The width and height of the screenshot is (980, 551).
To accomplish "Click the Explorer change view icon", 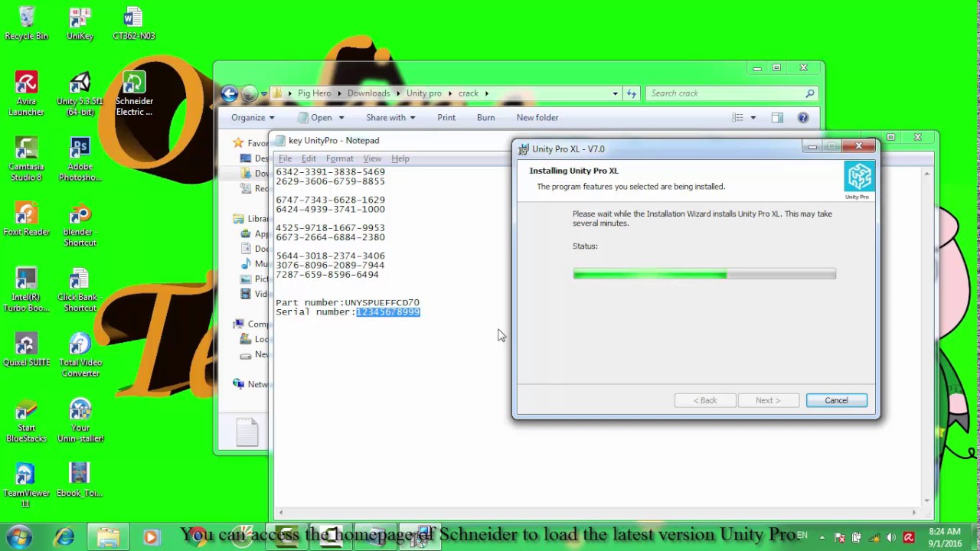I will [x=737, y=118].
